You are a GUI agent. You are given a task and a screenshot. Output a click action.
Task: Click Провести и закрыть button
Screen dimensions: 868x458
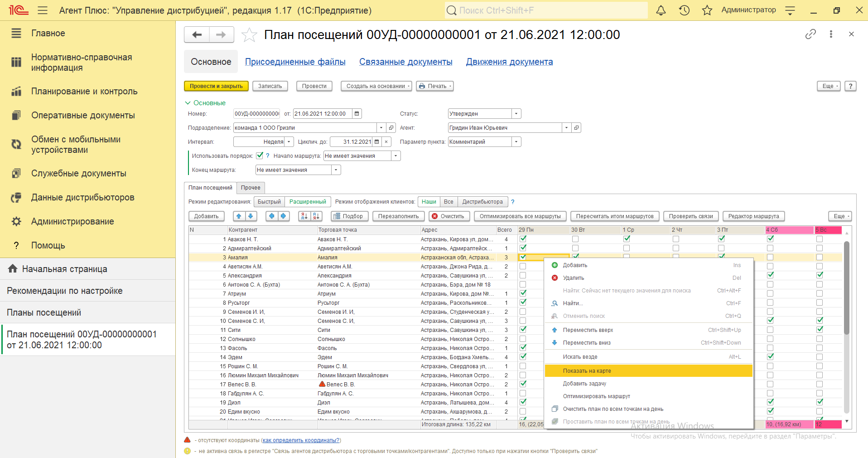pos(216,86)
